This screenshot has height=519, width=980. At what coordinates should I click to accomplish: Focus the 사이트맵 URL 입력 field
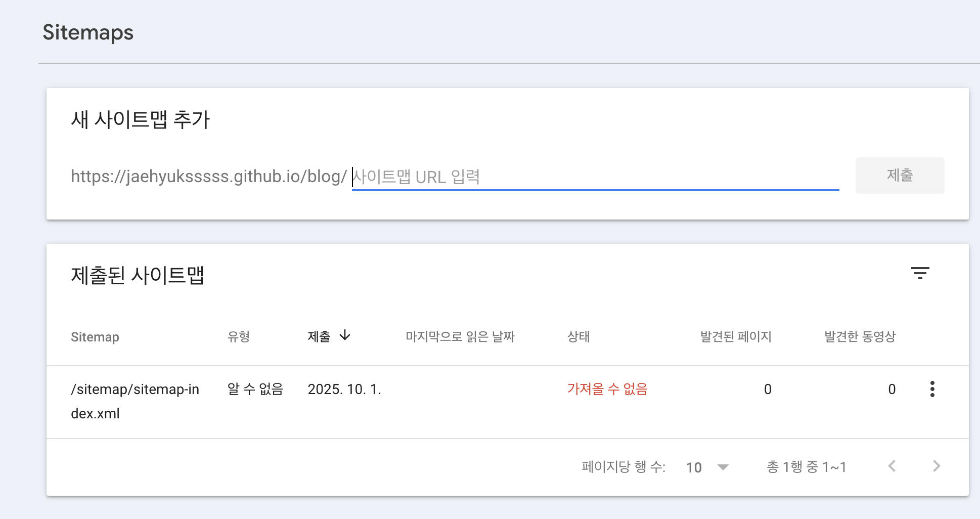tap(595, 177)
